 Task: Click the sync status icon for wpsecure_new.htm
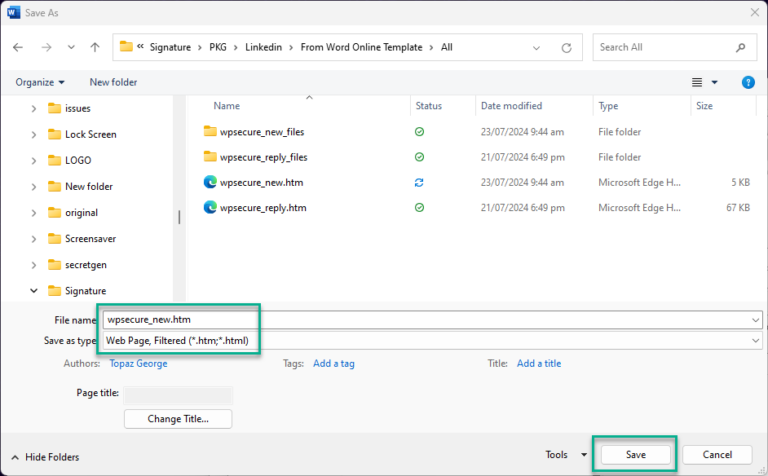click(x=421, y=182)
